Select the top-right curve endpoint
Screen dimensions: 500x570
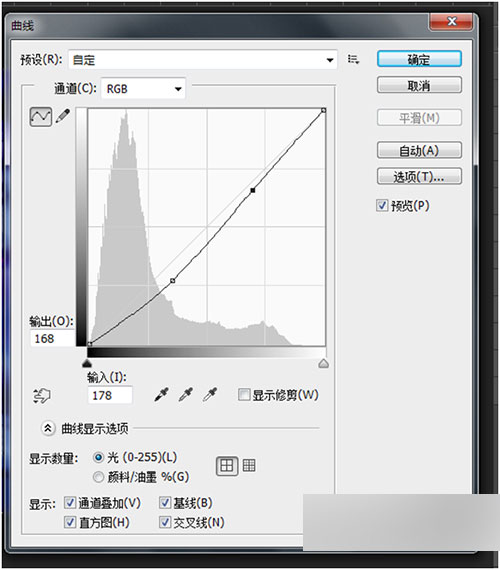(x=323, y=110)
